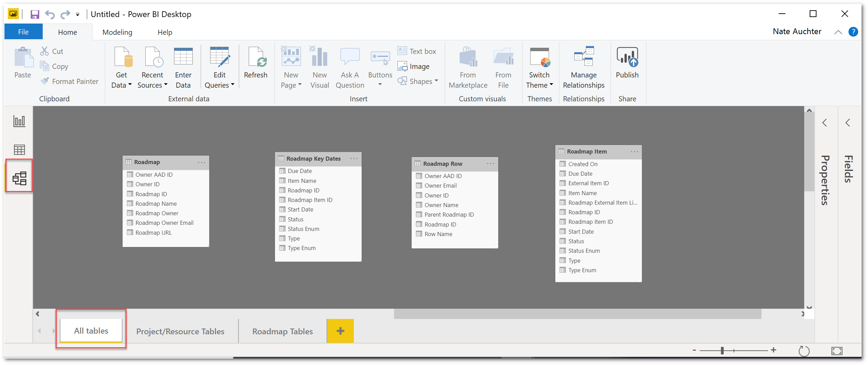This screenshot has height=365, width=868.
Task: Expand the Properties pane chevron
Action: click(825, 123)
